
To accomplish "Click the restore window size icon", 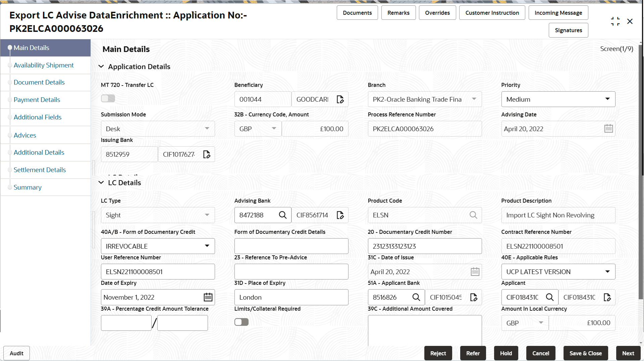I will (615, 21).
